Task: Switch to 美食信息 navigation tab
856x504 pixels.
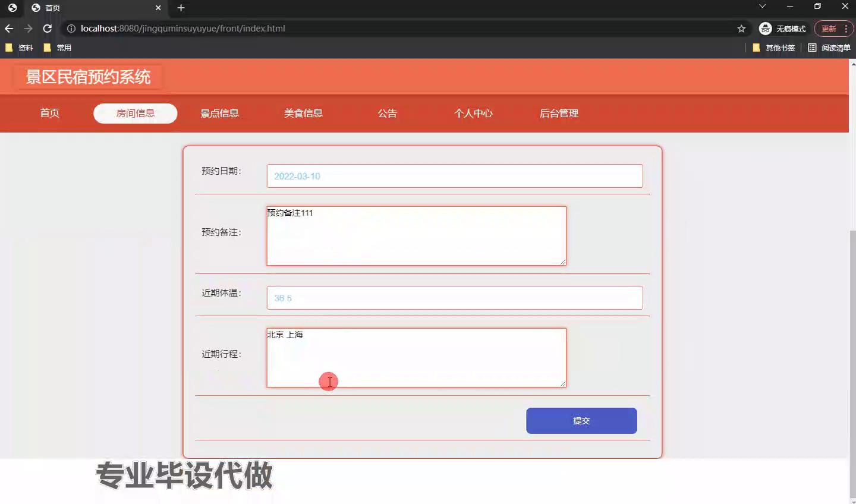Action: (x=303, y=114)
